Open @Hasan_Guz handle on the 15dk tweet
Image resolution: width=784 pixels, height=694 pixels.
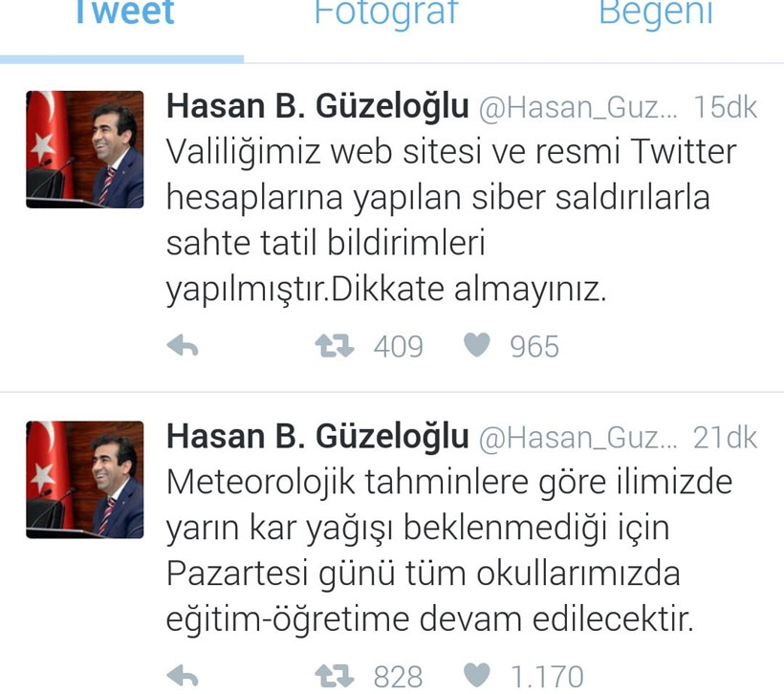(x=578, y=107)
